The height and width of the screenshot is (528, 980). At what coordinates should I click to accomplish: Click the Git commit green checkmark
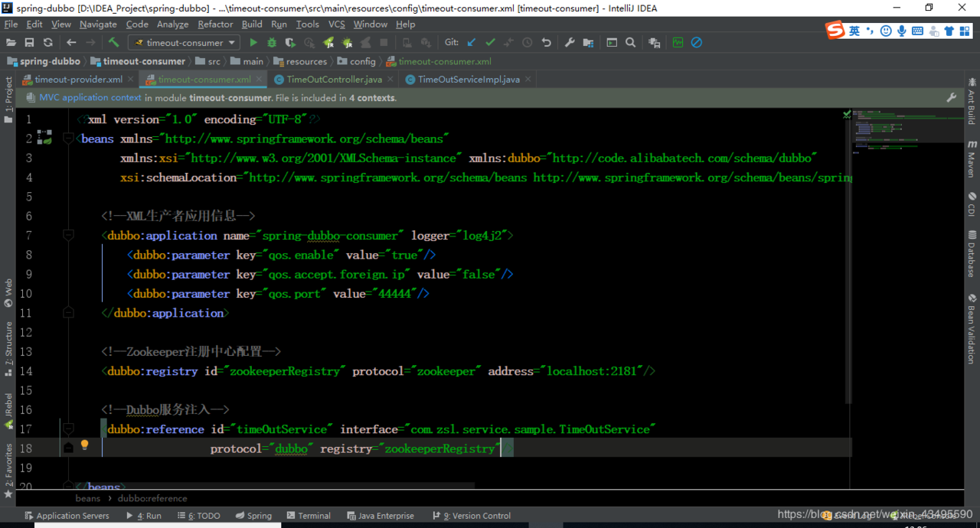tap(490, 43)
